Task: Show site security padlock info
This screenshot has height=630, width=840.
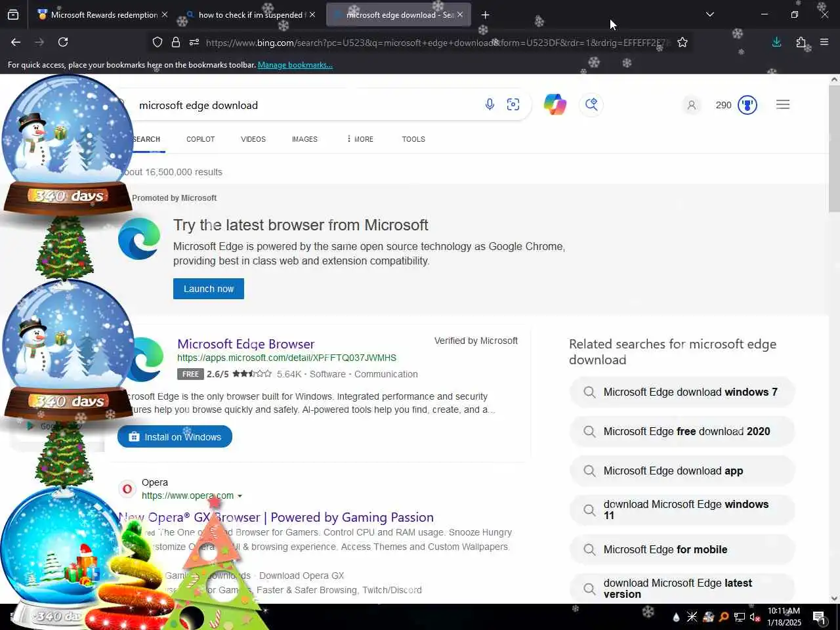Action: [x=176, y=42]
